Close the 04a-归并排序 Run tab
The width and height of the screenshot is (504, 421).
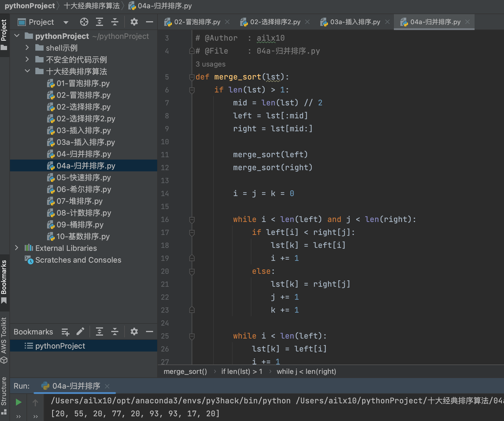coord(107,386)
